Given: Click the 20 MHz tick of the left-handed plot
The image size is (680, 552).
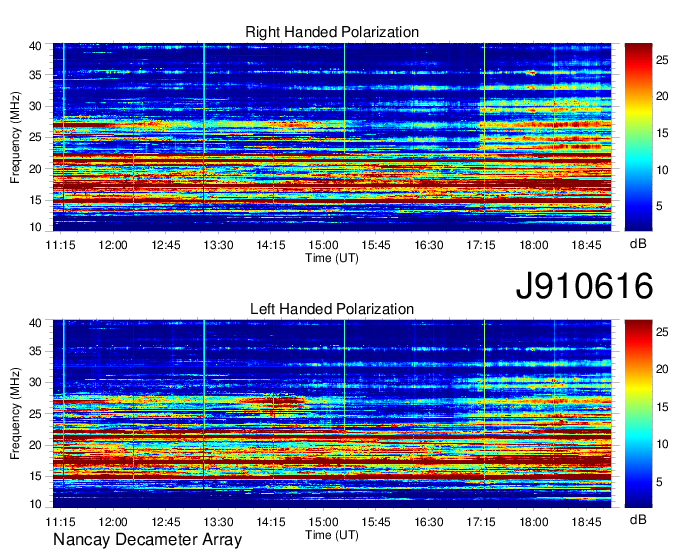Looking at the screenshot, I should click(35, 445).
